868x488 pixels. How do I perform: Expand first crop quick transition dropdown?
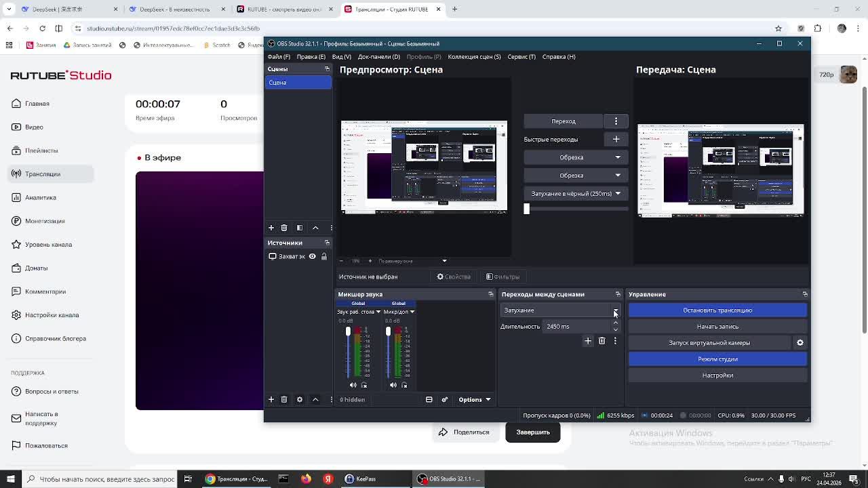point(576,157)
